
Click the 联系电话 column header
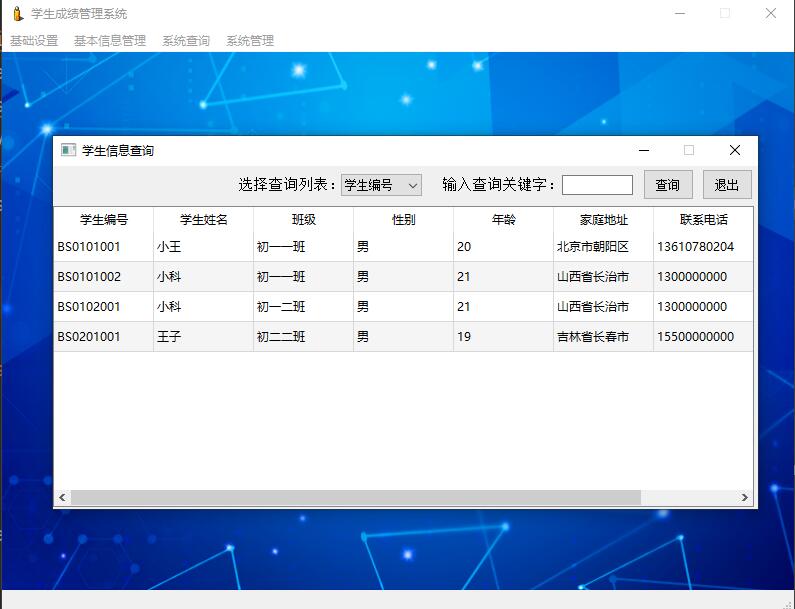[703, 220]
